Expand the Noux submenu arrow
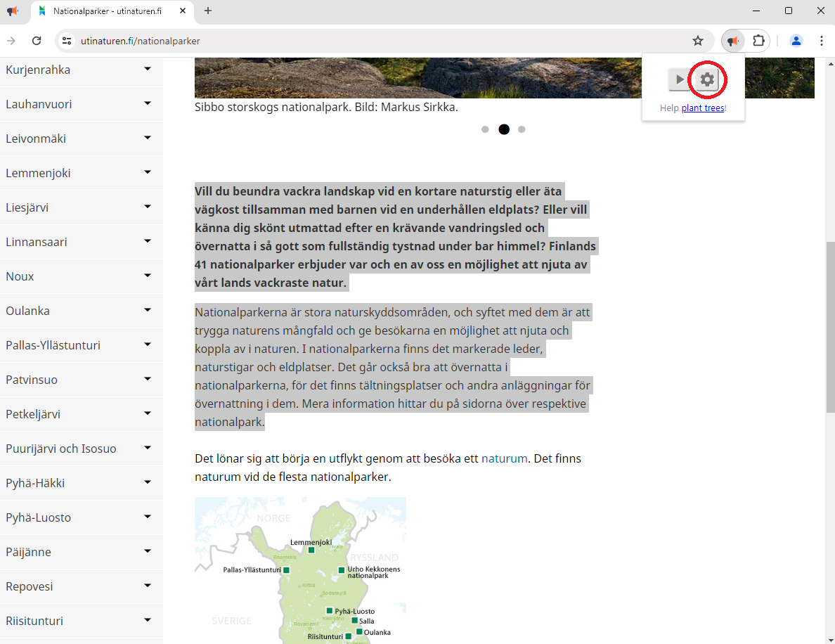 (148, 276)
